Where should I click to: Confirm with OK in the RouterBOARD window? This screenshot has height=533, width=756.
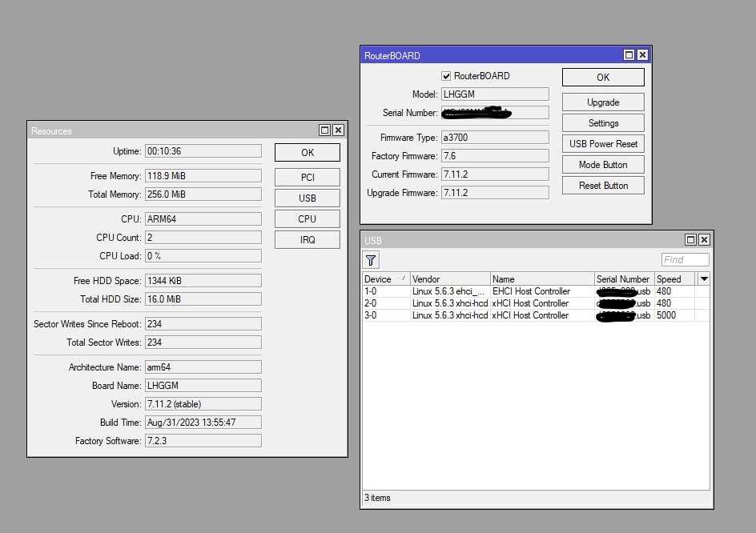point(602,77)
